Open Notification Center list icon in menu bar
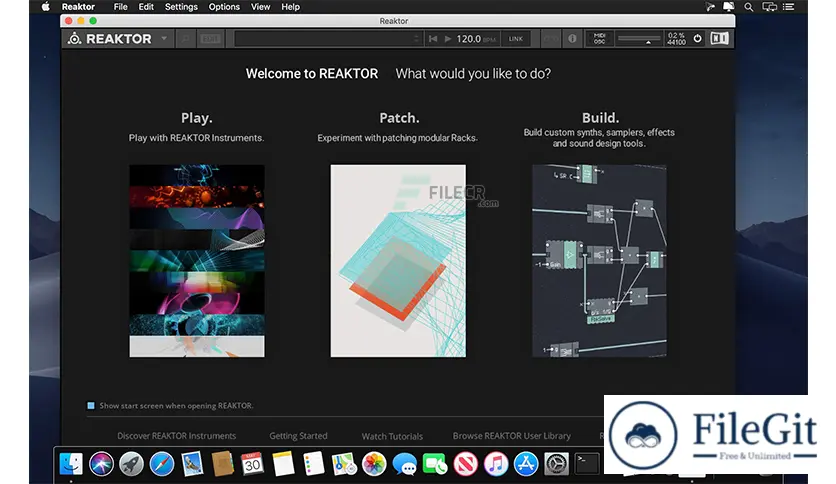Image resolution: width=836 pixels, height=484 pixels. [x=789, y=7]
